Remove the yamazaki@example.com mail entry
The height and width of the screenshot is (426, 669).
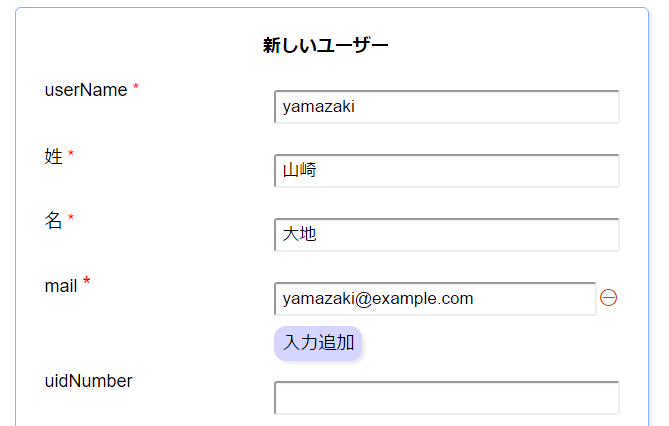click(x=608, y=298)
